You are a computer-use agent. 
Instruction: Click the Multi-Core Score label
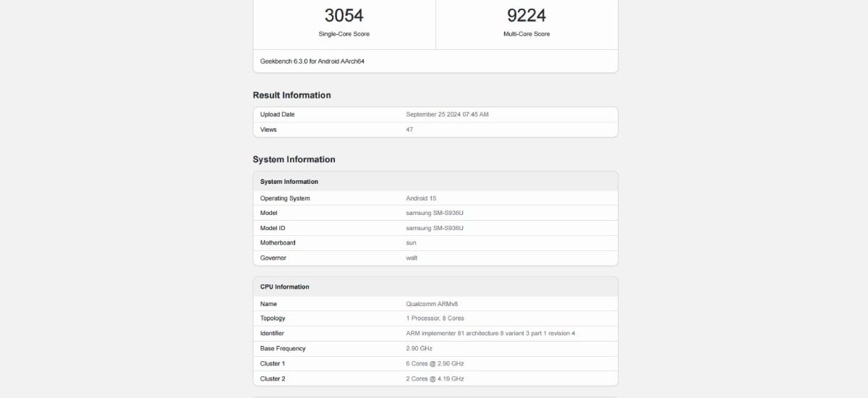click(526, 34)
